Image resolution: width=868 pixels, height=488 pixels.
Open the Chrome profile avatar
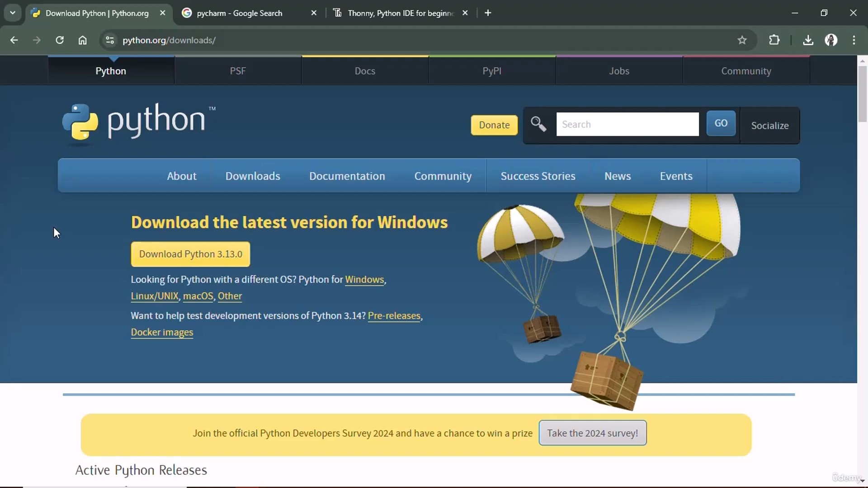click(x=831, y=40)
